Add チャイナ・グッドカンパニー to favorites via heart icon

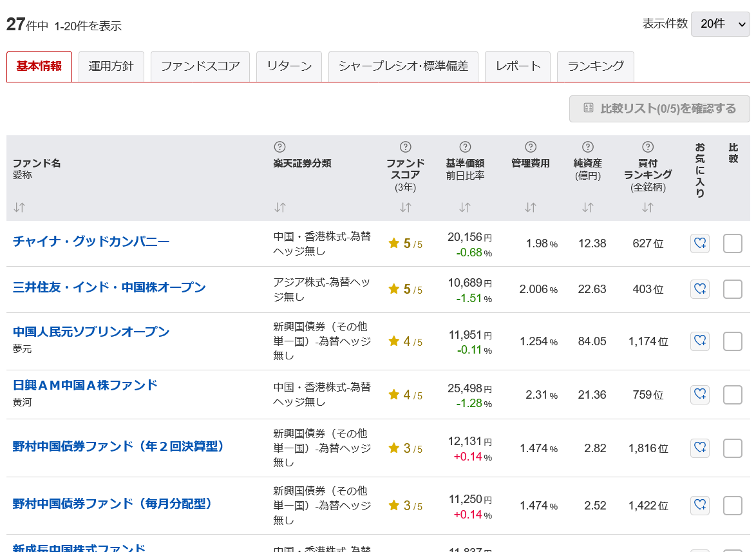click(x=699, y=243)
